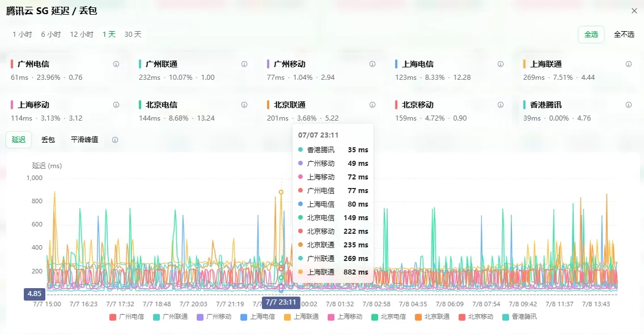Screen dimensions: 644x334
Task: Toggle 北京联通 series in chart legend
Action: pyautogui.click(x=433, y=317)
